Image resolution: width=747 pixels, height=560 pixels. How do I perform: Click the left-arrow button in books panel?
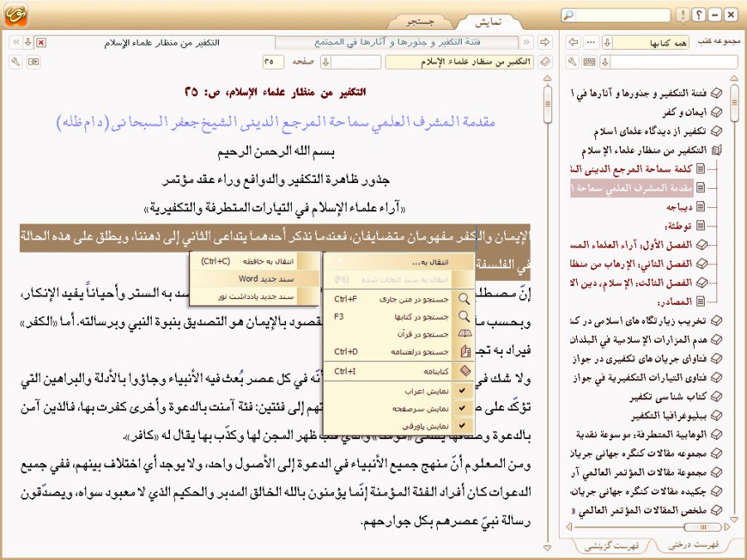574,42
